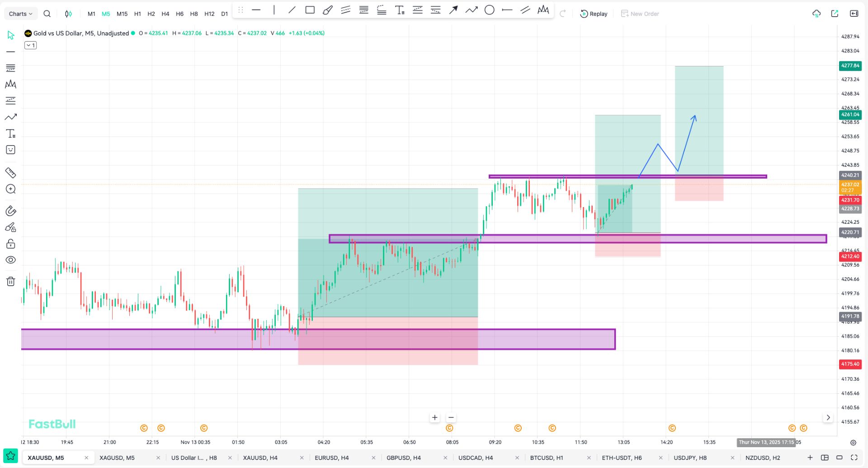868x468 pixels.
Task: Open the candlestick chart type selector
Action: coord(68,14)
